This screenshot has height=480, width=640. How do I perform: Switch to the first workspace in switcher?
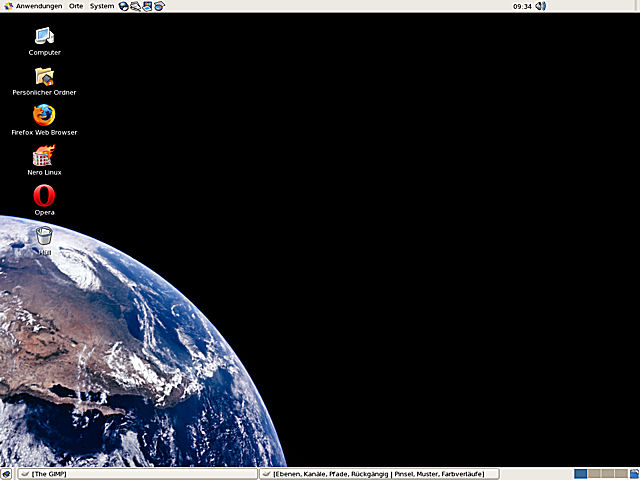(x=580, y=474)
